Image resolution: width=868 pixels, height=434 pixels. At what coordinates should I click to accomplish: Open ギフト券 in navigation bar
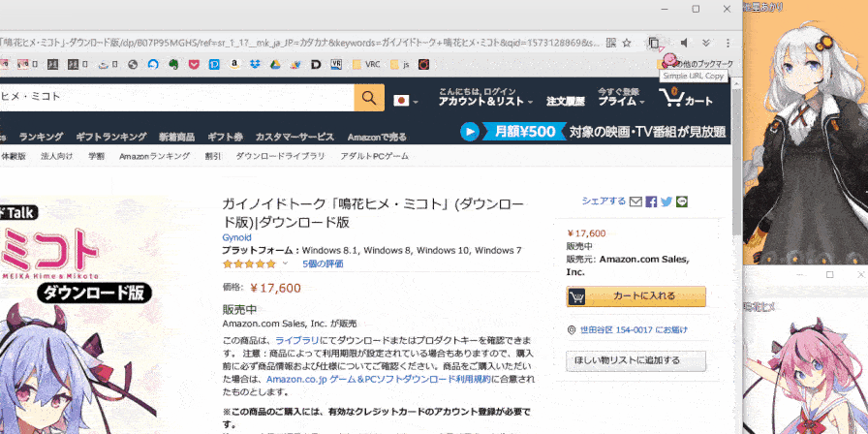[x=226, y=137]
